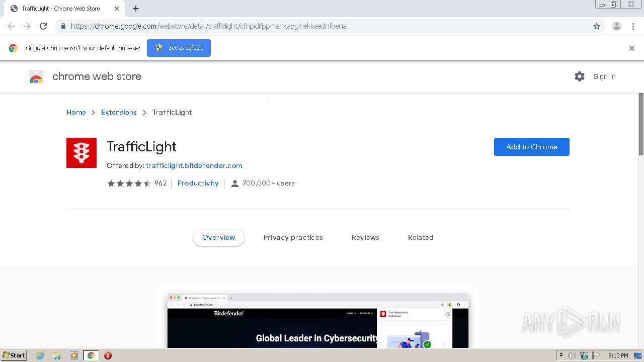Switch to the Related tab
Screen dimensions: 644x362
pyautogui.click(x=421, y=237)
